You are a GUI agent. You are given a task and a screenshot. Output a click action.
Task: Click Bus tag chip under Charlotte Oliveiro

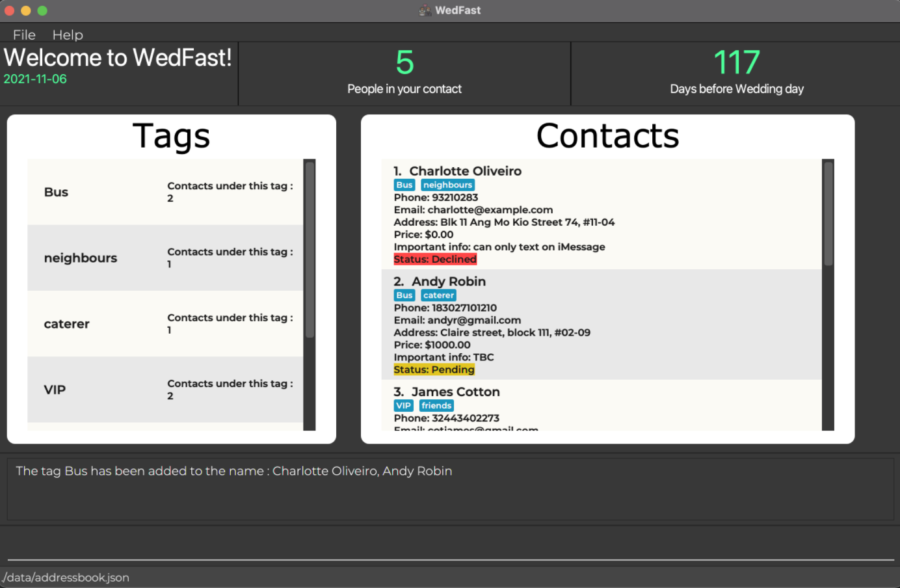(404, 185)
